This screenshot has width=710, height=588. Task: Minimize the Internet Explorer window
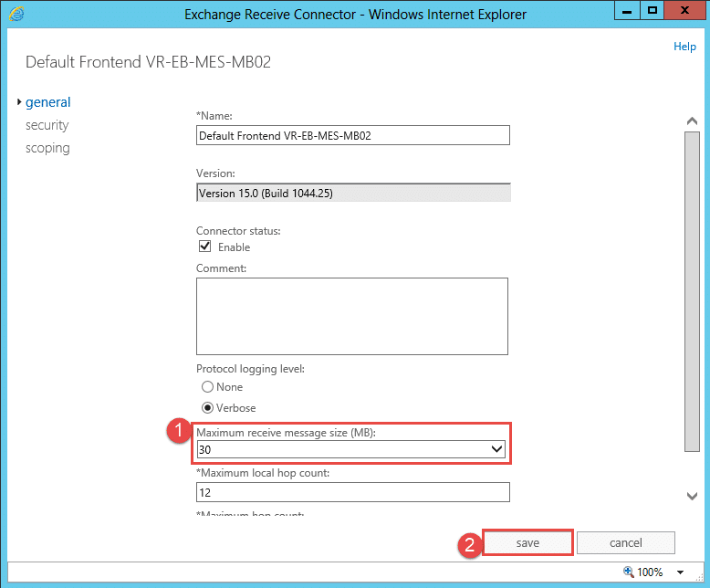point(627,11)
